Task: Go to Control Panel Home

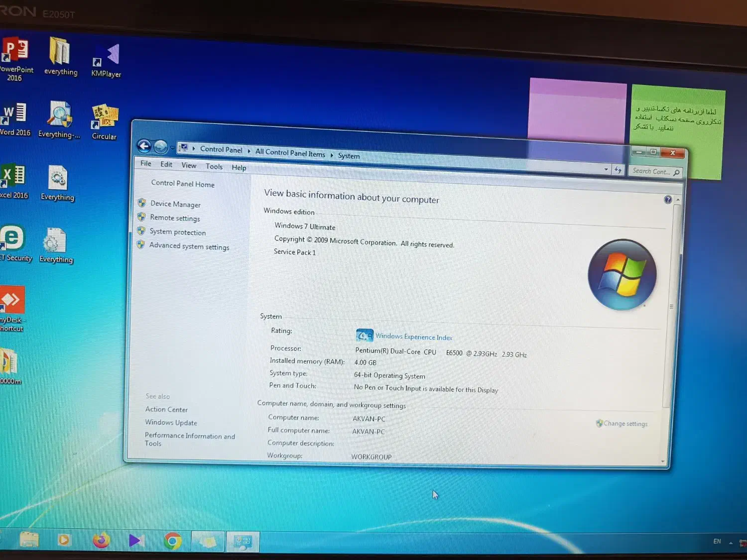Action: click(183, 184)
